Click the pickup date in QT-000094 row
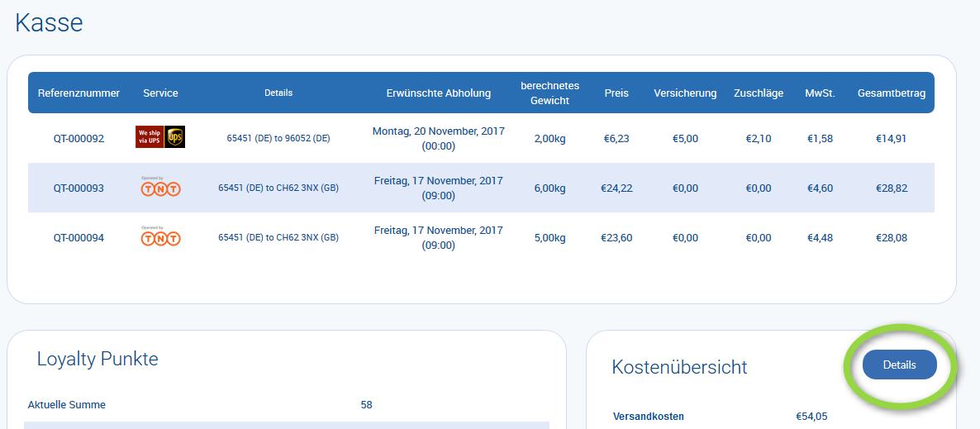Screen dimensions: 980x429 pyautogui.click(x=439, y=237)
